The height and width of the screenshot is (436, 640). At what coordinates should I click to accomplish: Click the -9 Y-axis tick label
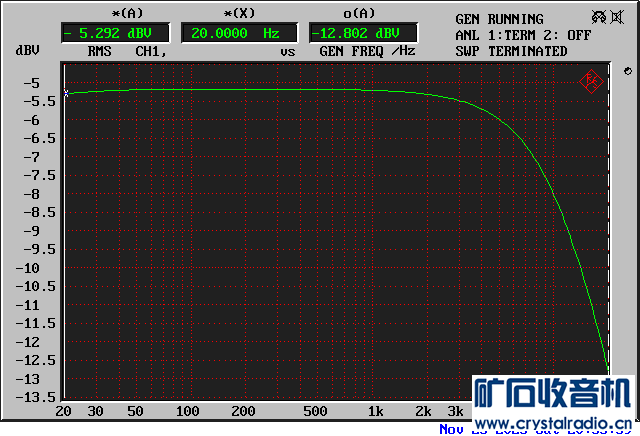[31, 231]
